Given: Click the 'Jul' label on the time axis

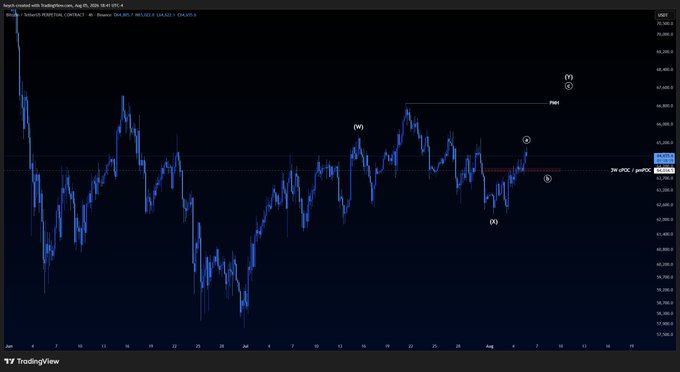Looking at the screenshot, I should 245,346.
